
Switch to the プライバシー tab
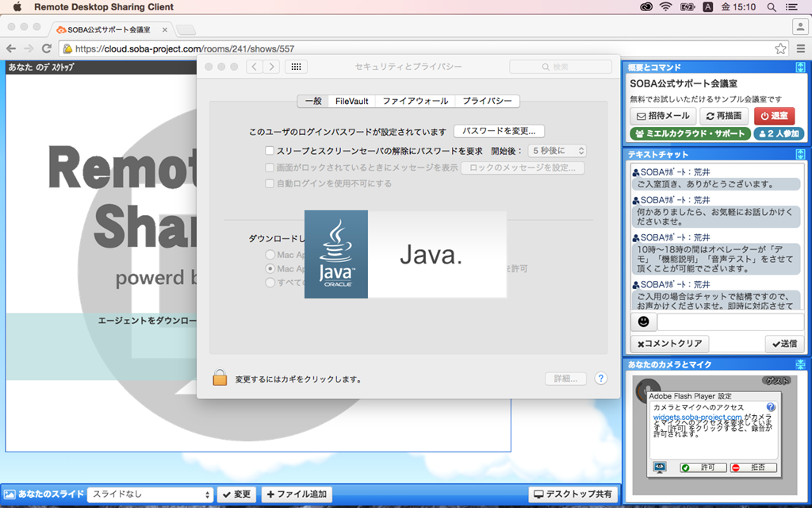(488, 101)
